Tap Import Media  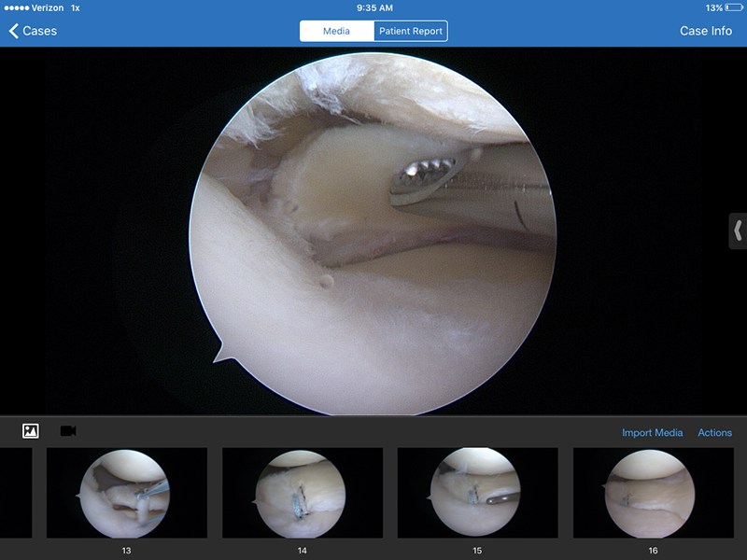click(652, 432)
